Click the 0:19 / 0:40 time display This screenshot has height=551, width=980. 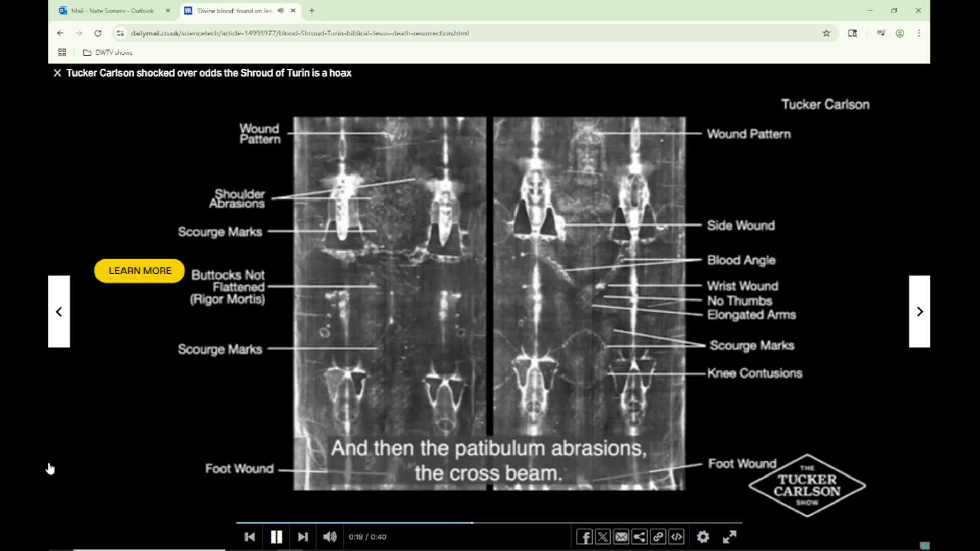point(367,537)
